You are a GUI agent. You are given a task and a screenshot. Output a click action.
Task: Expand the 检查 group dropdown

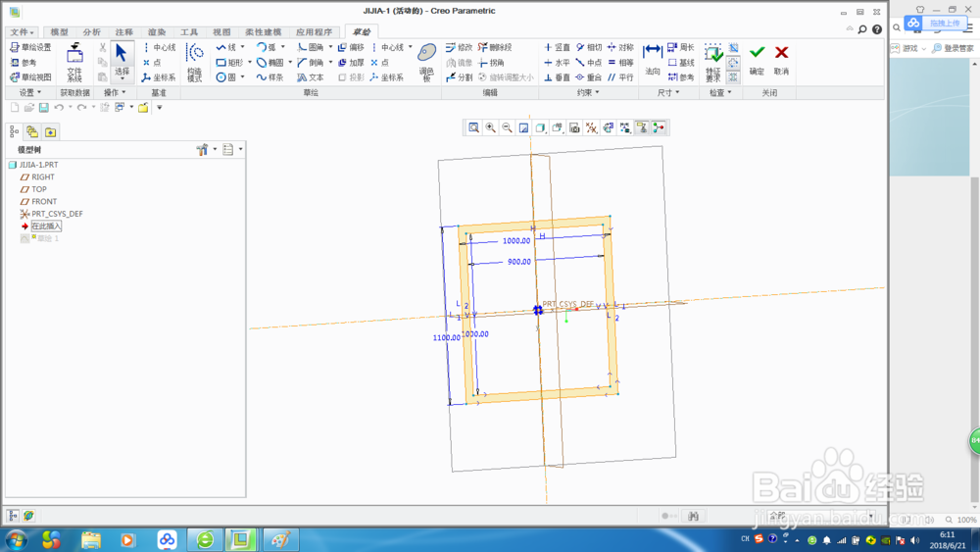(720, 92)
